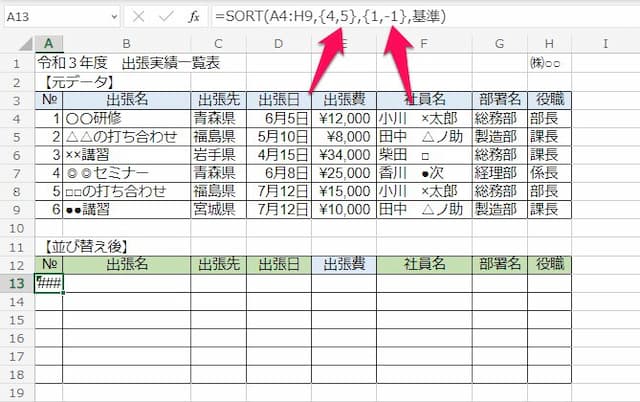640x402 pixels.
Task: Click the 4月15日 date cell
Action: click(x=279, y=155)
